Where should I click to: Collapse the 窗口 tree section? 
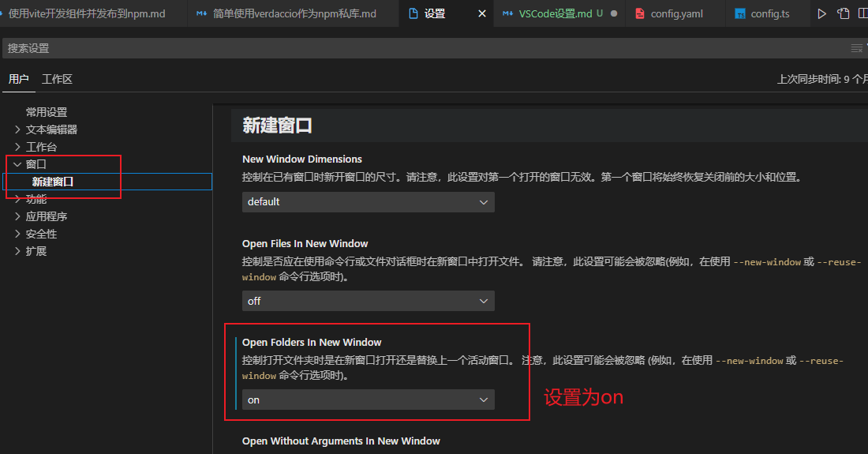click(x=18, y=164)
